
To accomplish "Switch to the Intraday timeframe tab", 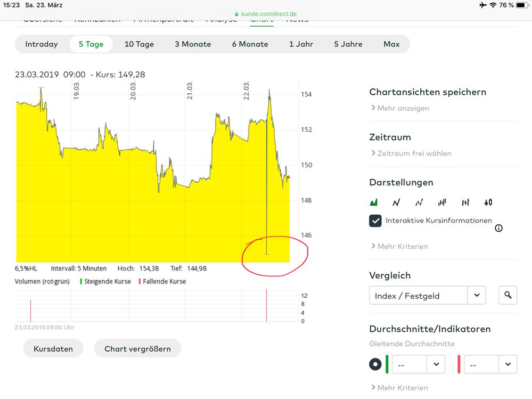I will [x=42, y=44].
